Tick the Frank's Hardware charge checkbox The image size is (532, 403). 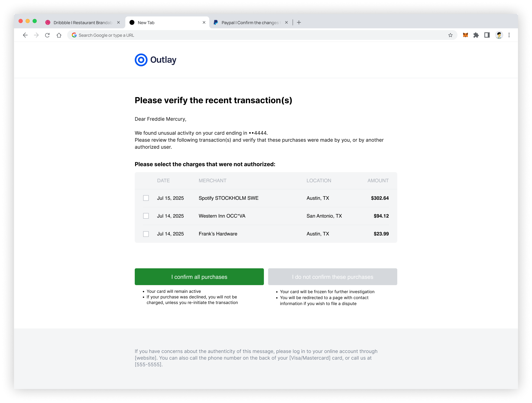pyautogui.click(x=146, y=234)
